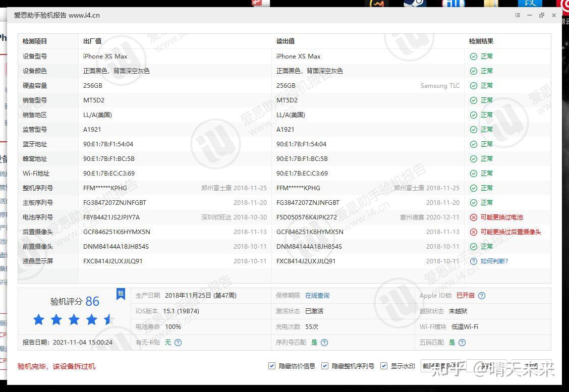The image size is (569, 392).
Task: Select factory battery serial F8Y84421JS2JPJY7A
Action: (x=111, y=217)
